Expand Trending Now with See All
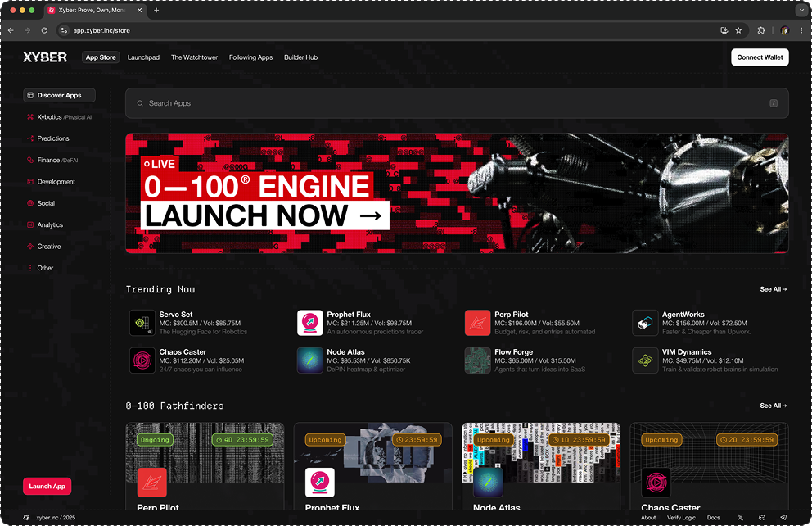The height and width of the screenshot is (526, 812). coord(773,289)
